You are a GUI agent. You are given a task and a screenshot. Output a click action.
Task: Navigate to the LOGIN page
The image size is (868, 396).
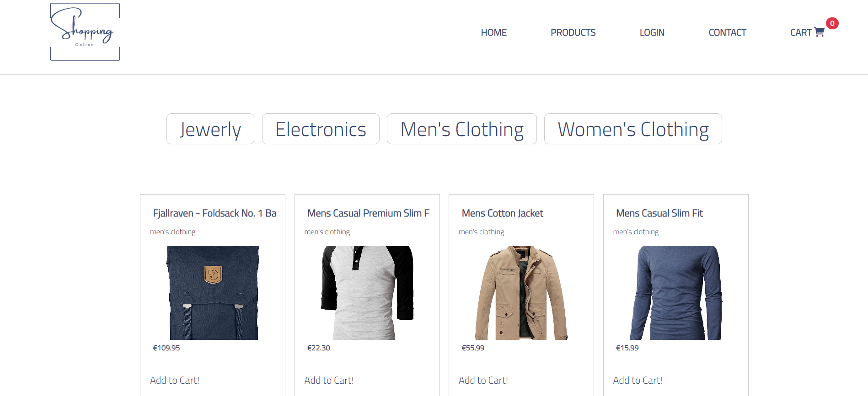[x=652, y=32]
